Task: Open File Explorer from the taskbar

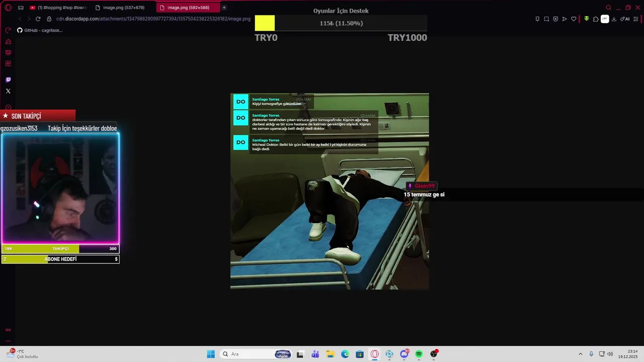Action: tap(330, 354)
